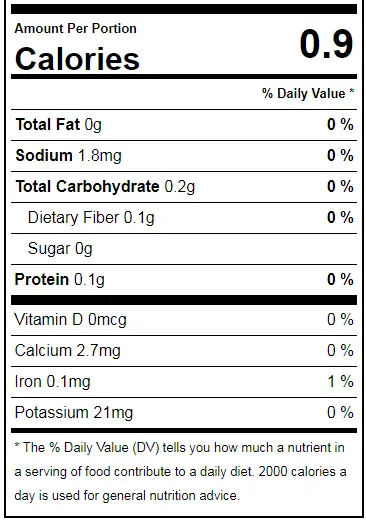Click the asterisk after Daily Value header
The height and width of the screenshot is (520, 366).
(x=352, y=90)
